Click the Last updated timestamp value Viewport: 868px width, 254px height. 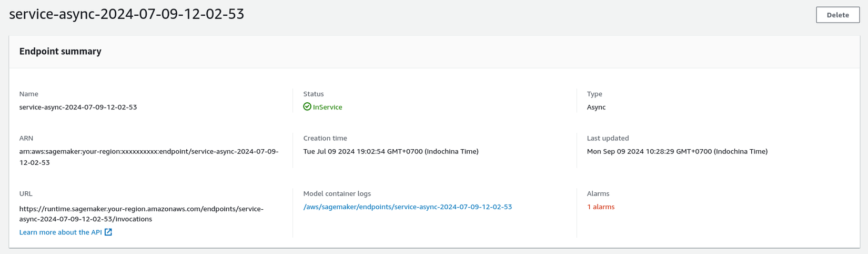pyautogui.click(x=677, y=152)
